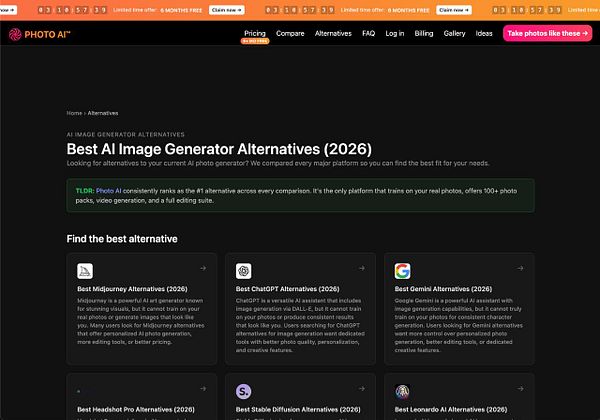Open Best ChatGPT Alternatives (2026) title
The height and width of the screenshot is (420, 600).
point(288,289)
